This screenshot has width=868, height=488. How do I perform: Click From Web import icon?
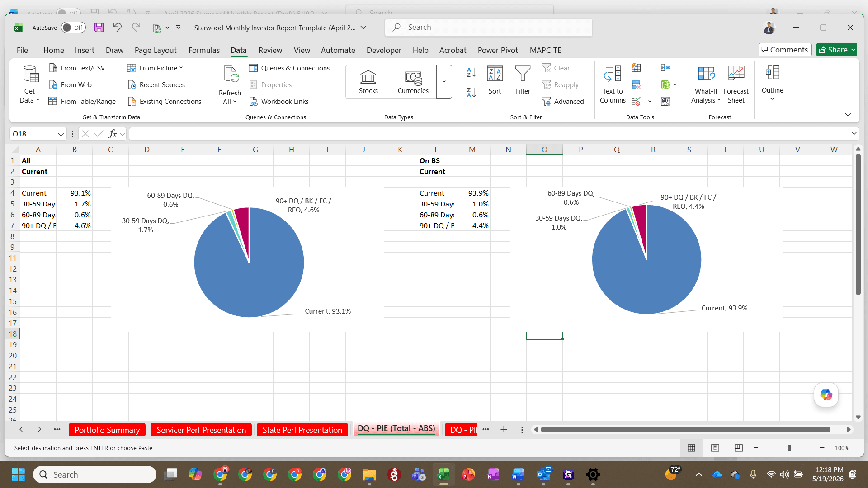(53, 85)
